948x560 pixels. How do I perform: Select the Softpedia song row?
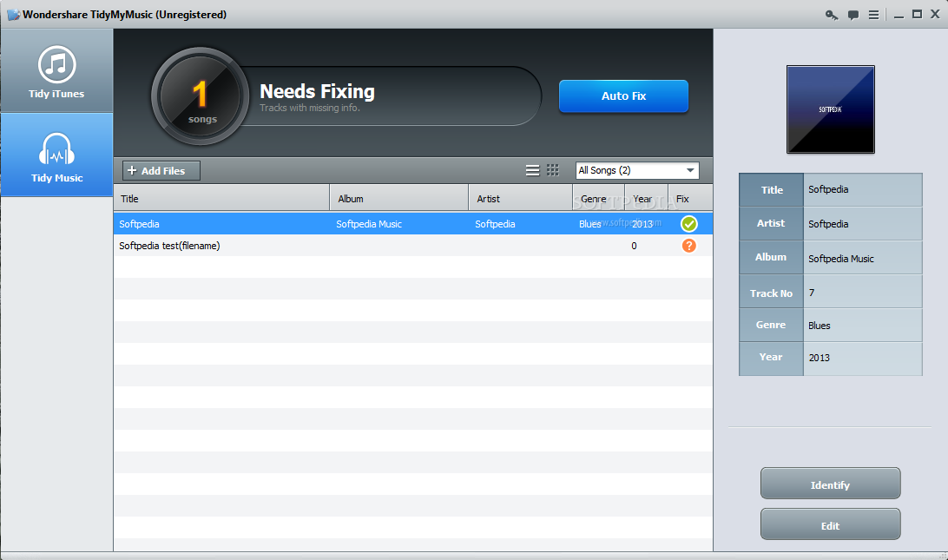413,224
